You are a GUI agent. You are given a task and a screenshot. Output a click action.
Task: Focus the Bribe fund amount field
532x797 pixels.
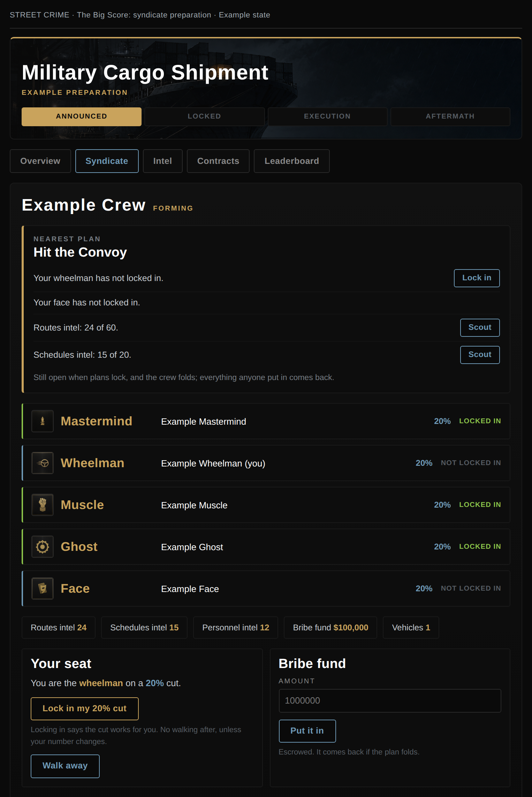390,701
